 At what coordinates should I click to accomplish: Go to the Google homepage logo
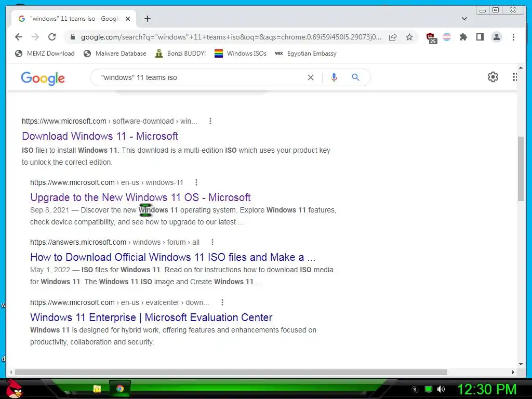[x=43, y=78]
